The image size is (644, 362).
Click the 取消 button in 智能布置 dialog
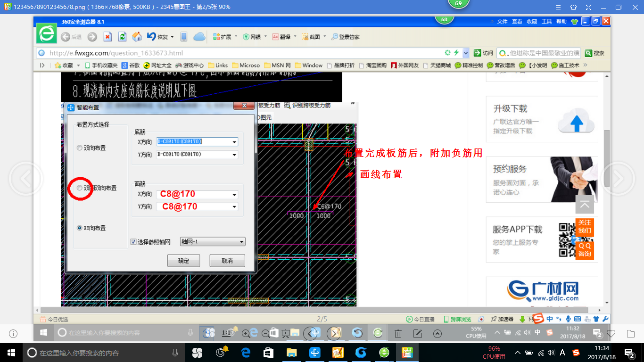click(228, 261)
